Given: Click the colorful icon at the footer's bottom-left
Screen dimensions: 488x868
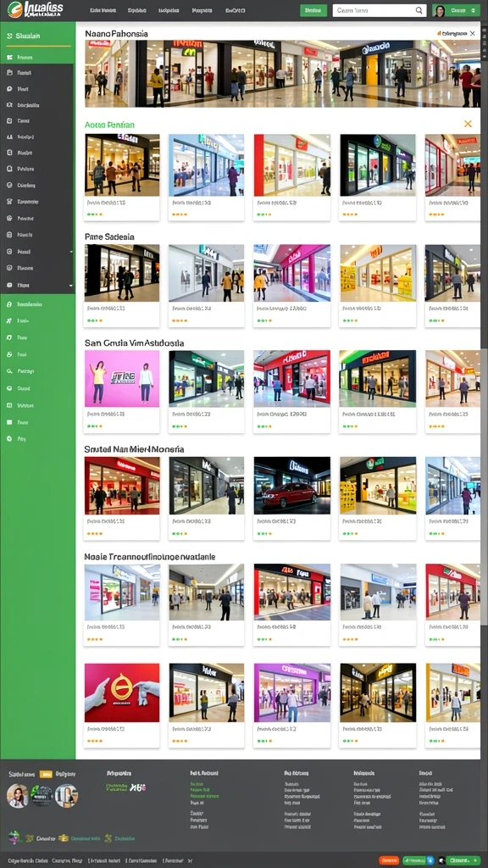Looking at the screenshot, I should (14, 837).
